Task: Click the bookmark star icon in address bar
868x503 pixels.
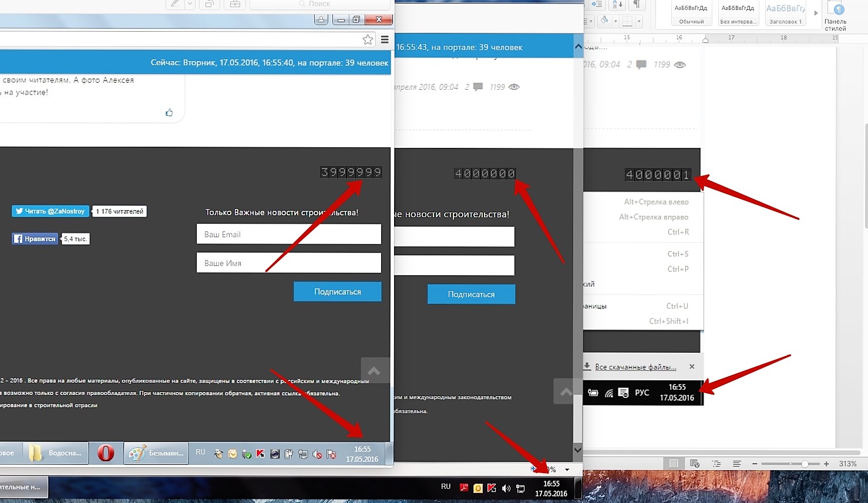Action: [368, 40]
